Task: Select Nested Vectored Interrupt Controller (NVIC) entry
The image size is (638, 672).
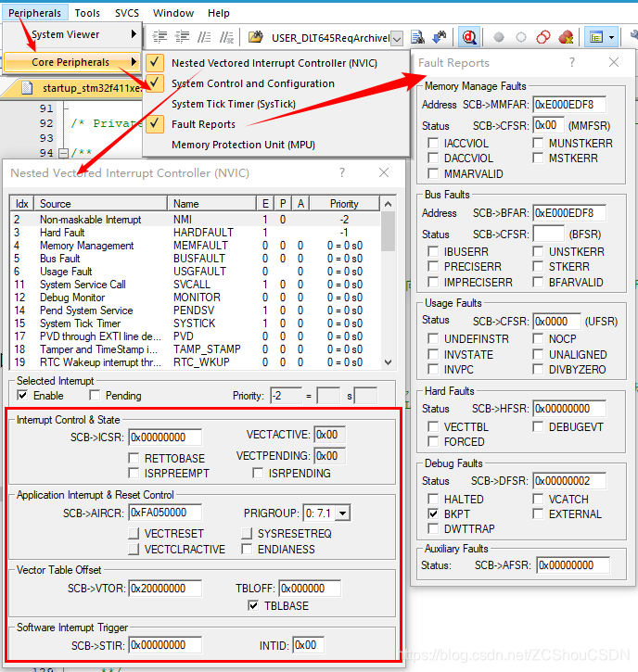Action: (x=275, y=63)
